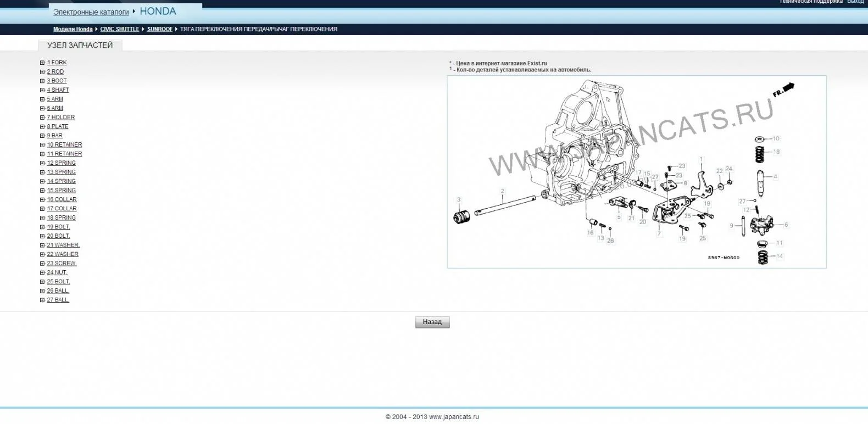Expand the 13 SPRING tree node

point(42,172)
